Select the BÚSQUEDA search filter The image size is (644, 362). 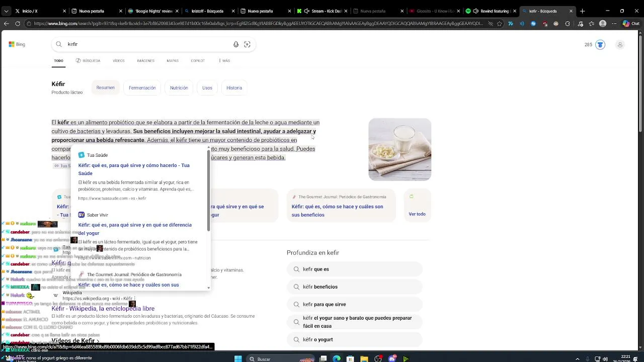[x=88, y=61]
